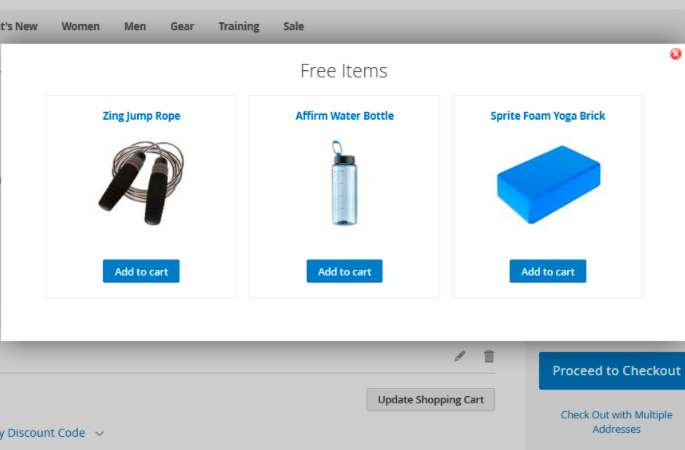The width and height of the screenshot is (685, 450).
Task: Open the Women menu
Action: tap(80, 26)
